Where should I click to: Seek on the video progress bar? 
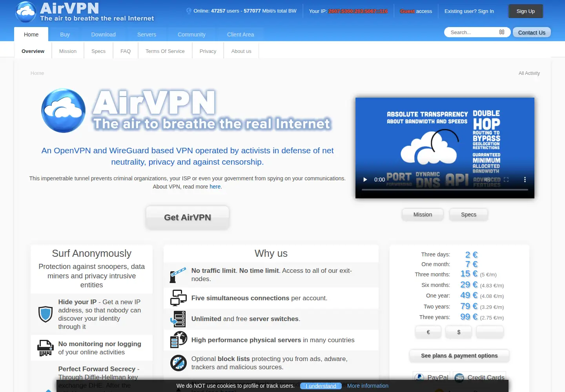pyautogui.click(x=445, y=190)
